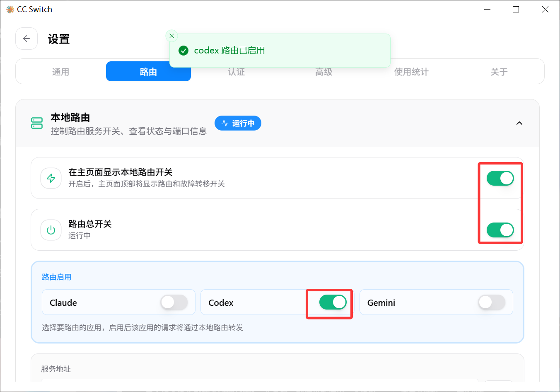The image size is (560, 392).
Task: Click the 路由总开关 label
Action: (90, 224)
